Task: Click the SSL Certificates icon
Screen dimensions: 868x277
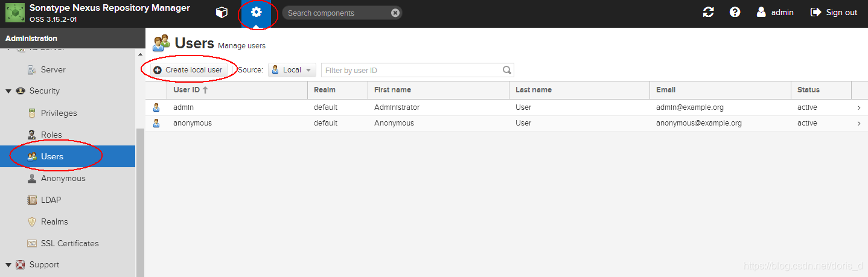Action: point(33,243)
